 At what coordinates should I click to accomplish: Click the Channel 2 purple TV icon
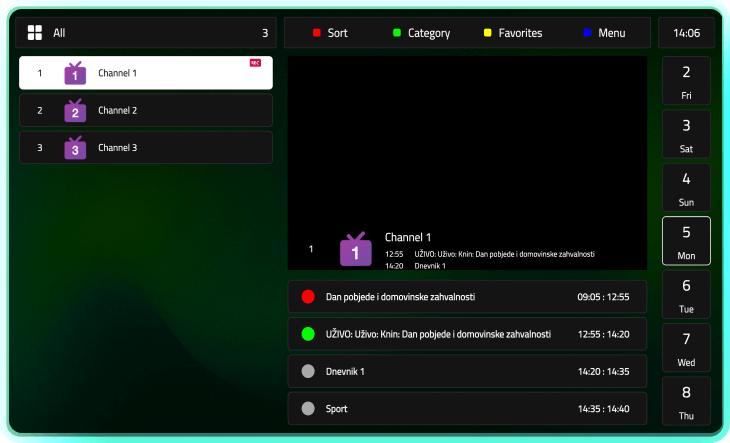75,110
